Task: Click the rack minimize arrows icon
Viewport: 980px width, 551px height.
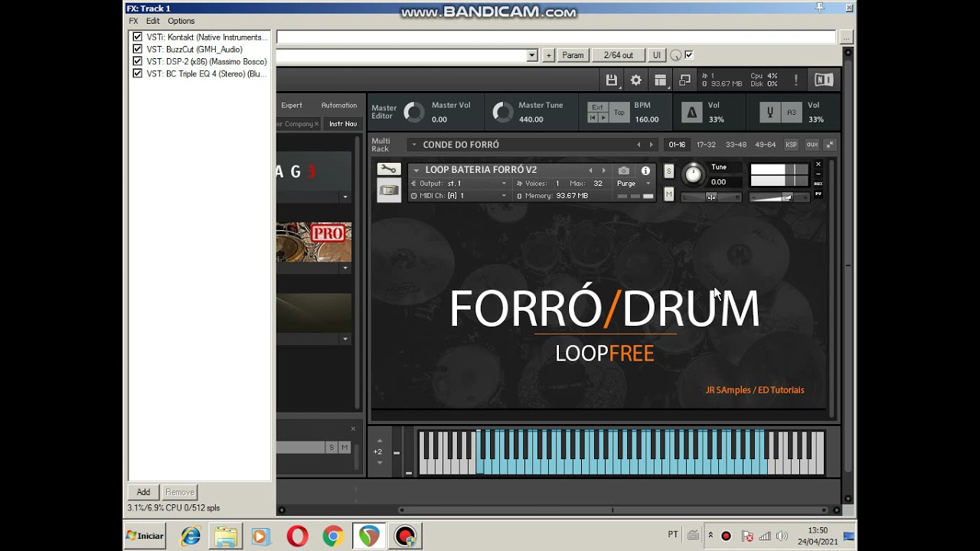Action: tap(830, 145)
